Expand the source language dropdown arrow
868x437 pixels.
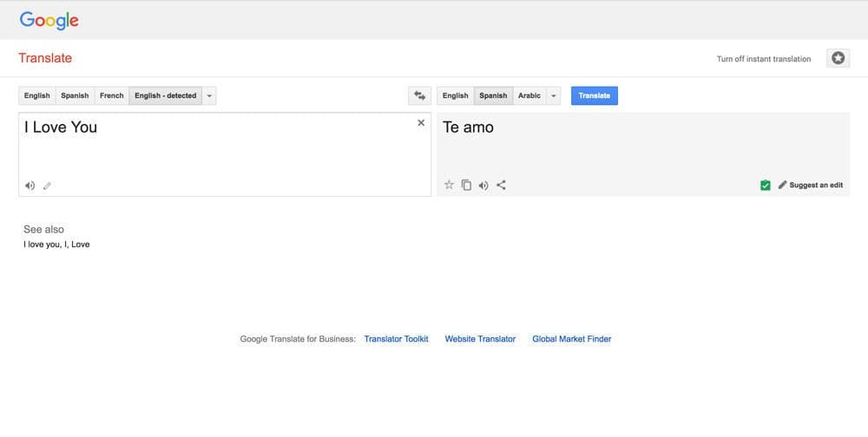pos(209,95)
